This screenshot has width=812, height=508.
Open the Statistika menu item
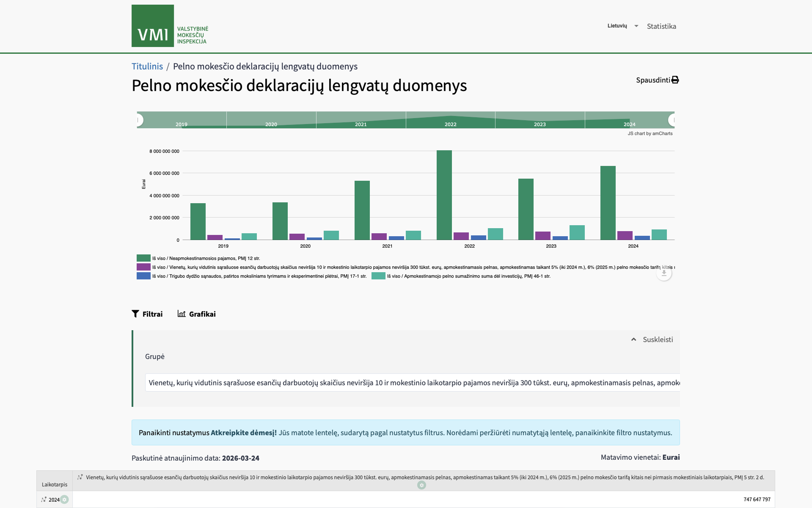pos(661,26)
